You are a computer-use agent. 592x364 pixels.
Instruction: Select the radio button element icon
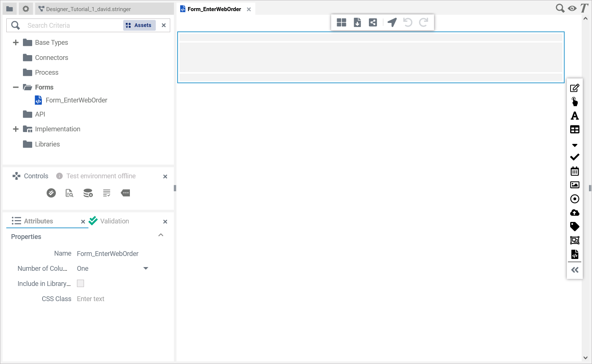pyautogui.click(x=575, y=199)
